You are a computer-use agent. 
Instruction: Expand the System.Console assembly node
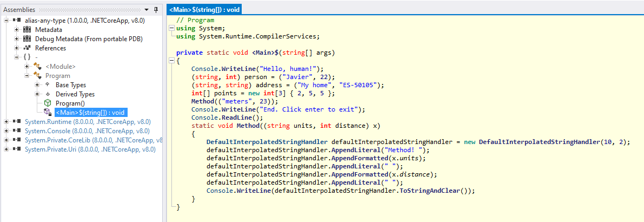[x=6, y=130]
